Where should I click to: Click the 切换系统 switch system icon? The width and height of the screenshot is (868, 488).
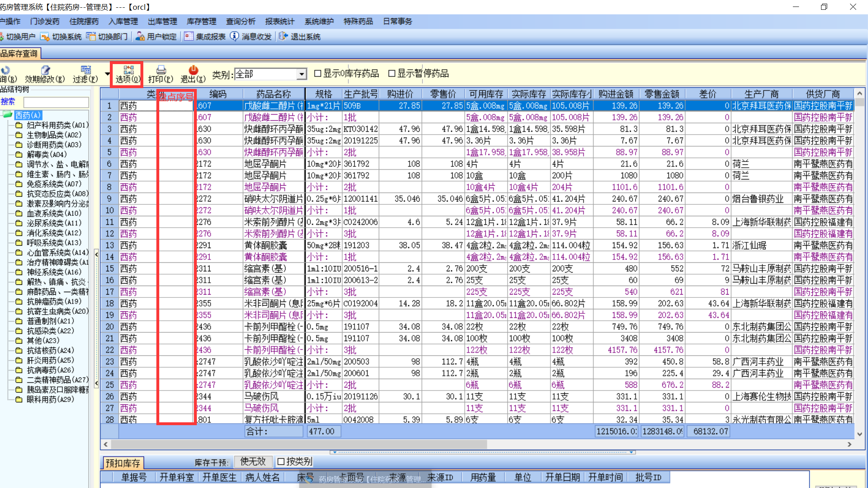[45, 37]
